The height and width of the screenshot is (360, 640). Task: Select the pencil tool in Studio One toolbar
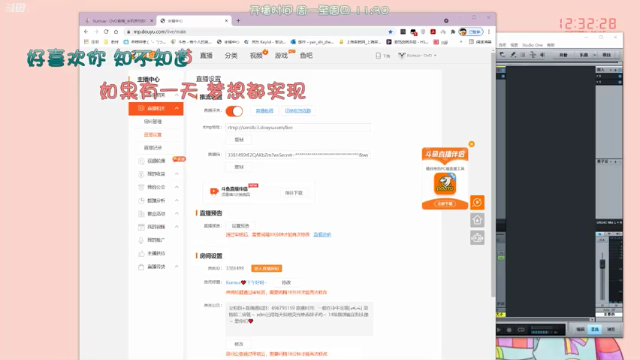pos(513,55)
